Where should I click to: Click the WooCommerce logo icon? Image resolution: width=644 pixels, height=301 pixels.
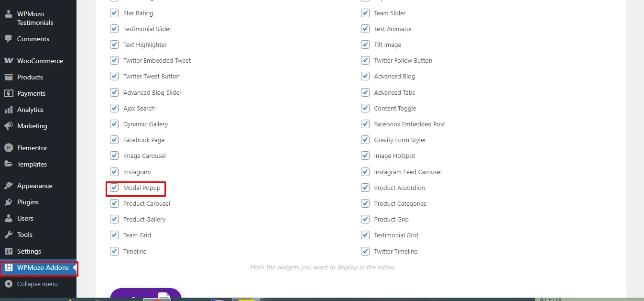pos(9,61)
